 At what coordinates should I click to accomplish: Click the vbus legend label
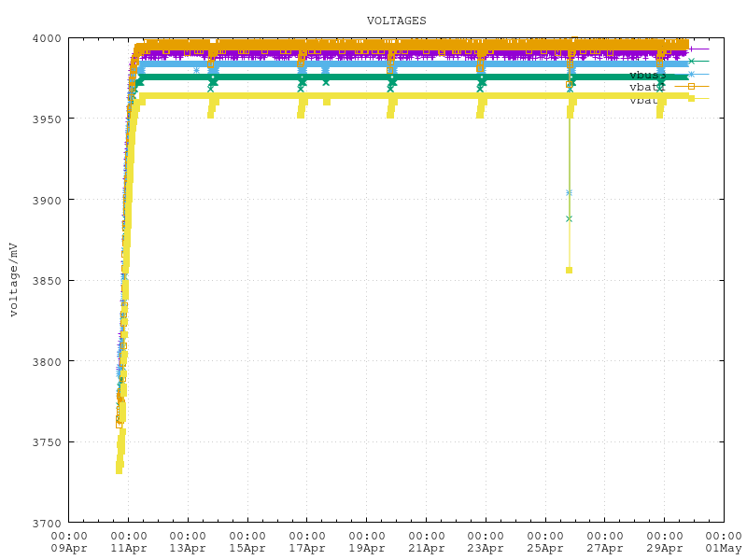644,75
